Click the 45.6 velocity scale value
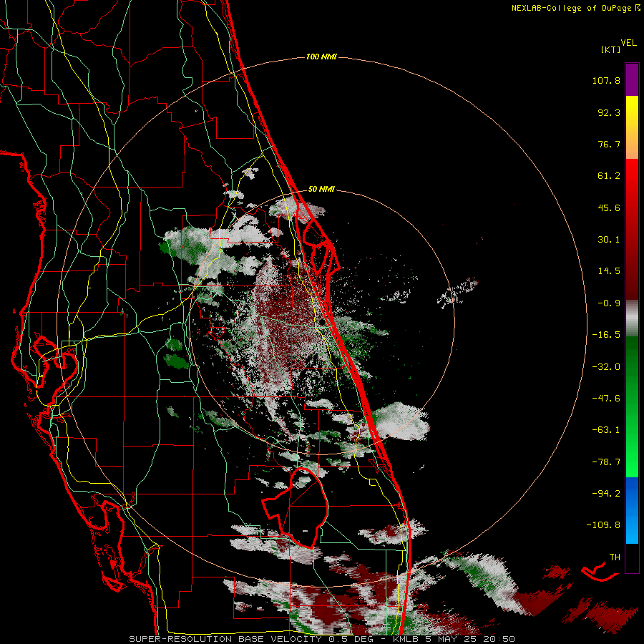Screen dimensions: 644x644 coord(609,208)
